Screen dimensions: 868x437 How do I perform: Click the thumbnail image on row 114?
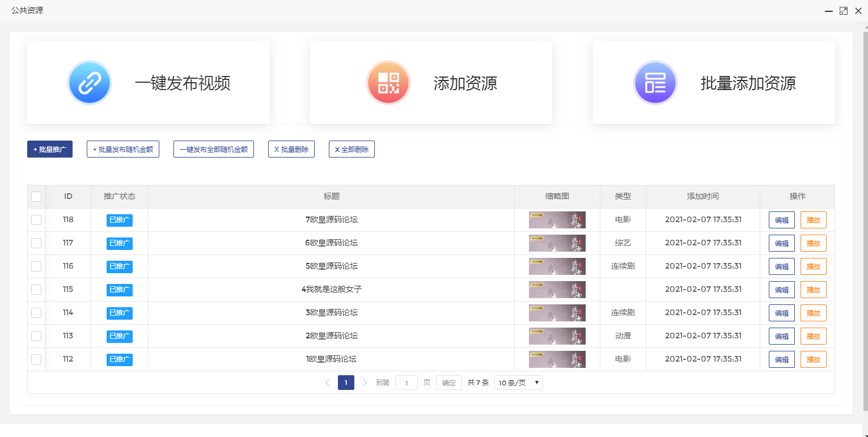tap(557, 312)
